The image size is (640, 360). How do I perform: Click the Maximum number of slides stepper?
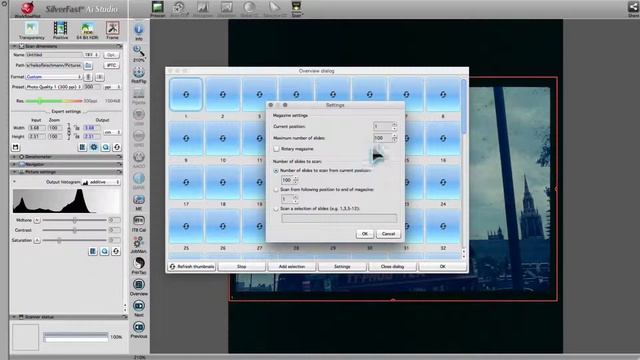tap(394, 138)
